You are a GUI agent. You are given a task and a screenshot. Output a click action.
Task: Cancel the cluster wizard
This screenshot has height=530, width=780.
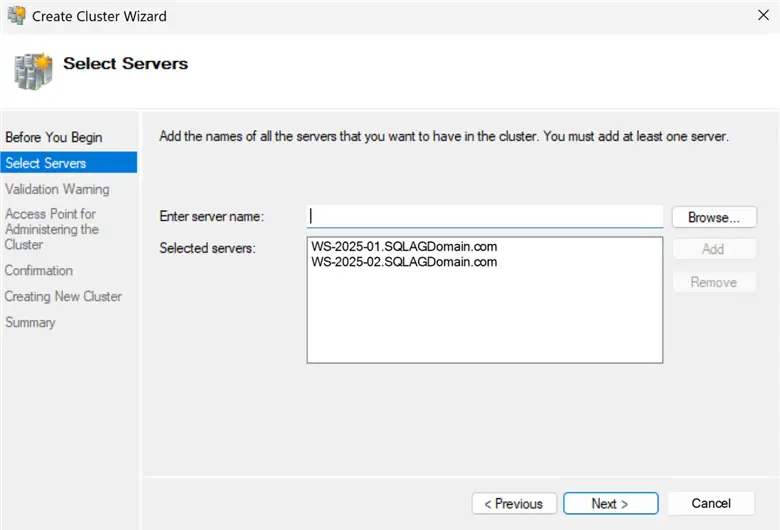(711, 503)
